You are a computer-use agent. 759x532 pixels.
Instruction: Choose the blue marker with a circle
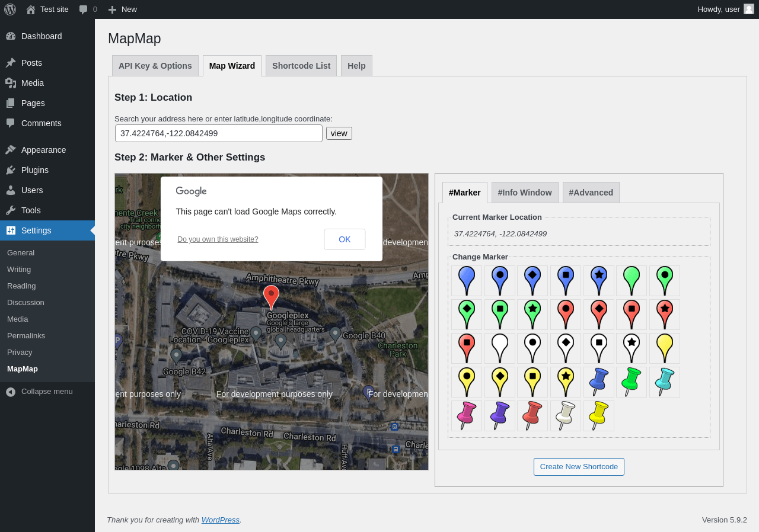[500, 281]
